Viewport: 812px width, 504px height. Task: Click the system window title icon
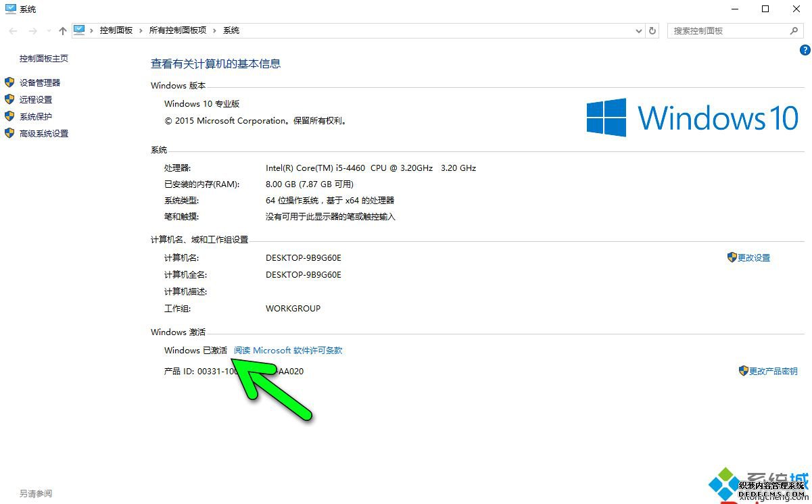[10, 9]
